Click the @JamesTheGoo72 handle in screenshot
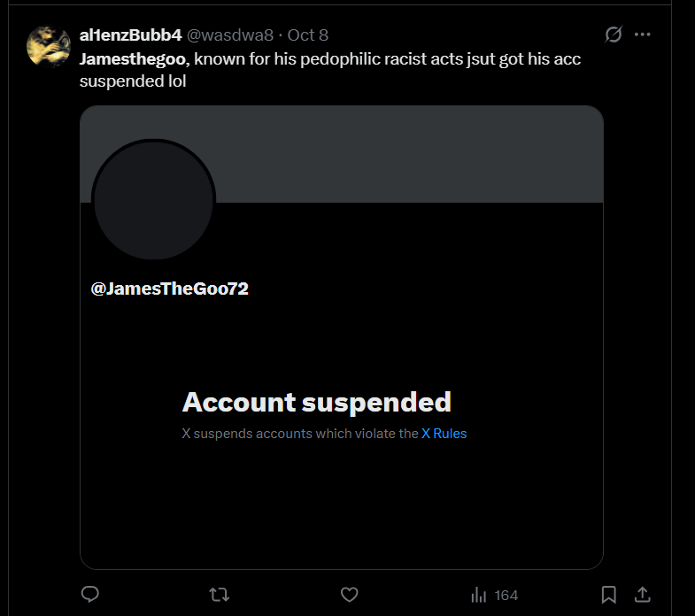This screenshot has width=695, height=616. point(169,289)
